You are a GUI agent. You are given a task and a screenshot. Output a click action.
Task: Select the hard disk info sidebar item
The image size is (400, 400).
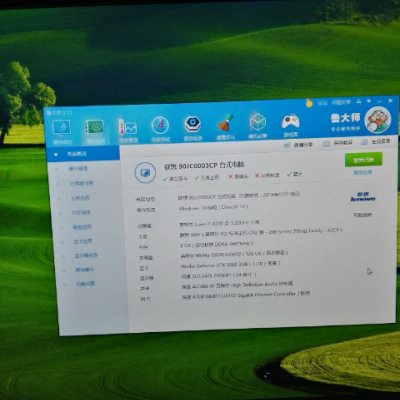click(x=82, y=227)
